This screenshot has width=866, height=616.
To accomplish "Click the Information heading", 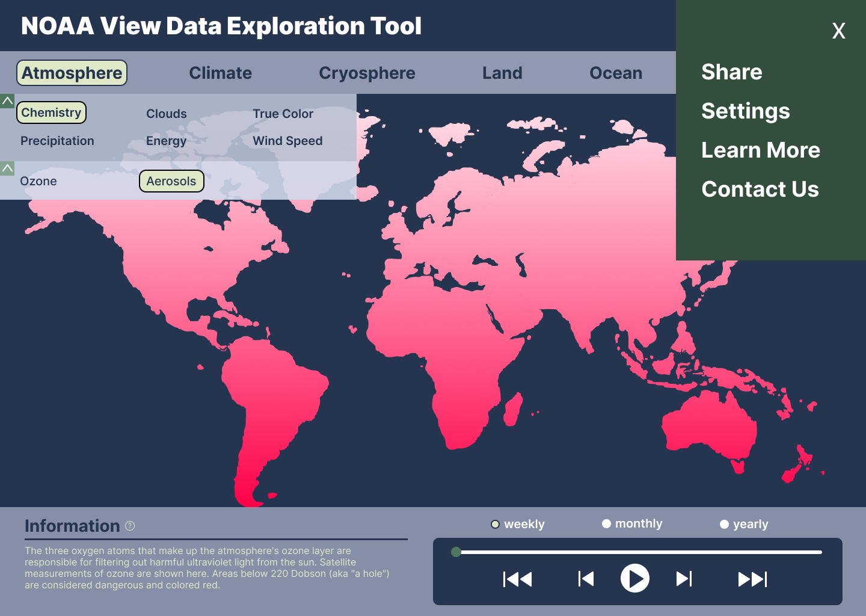I will tap(72, 526).
